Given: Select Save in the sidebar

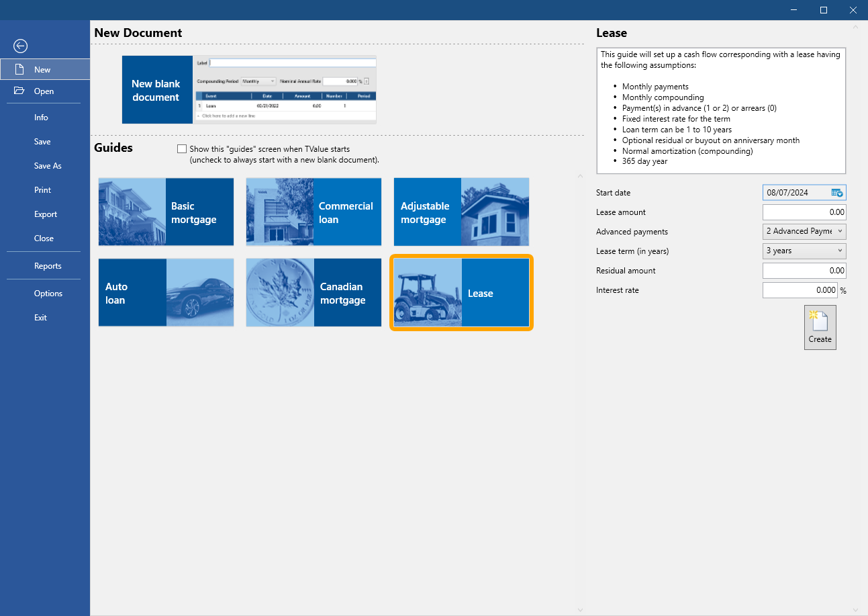Looking at the screenshot, I should click(42, 141).
